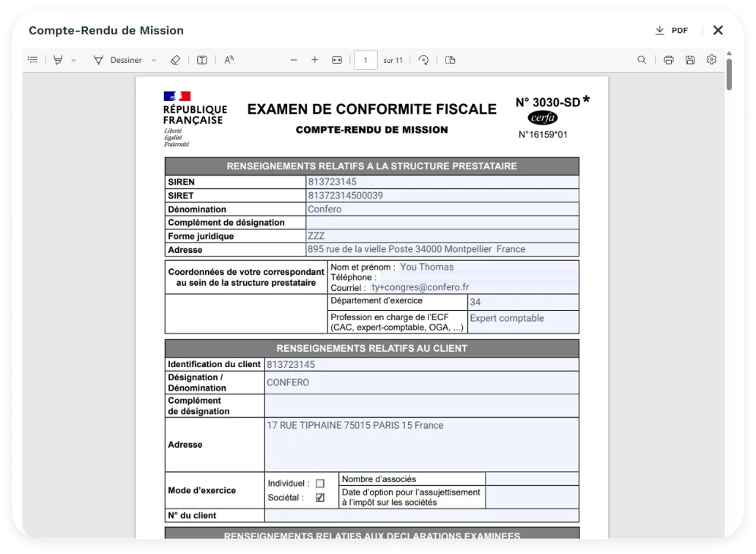Screen dimensions: 756x554
Task: Close the Compte-Rendu de Mission dialog
Action: (718, 30)
